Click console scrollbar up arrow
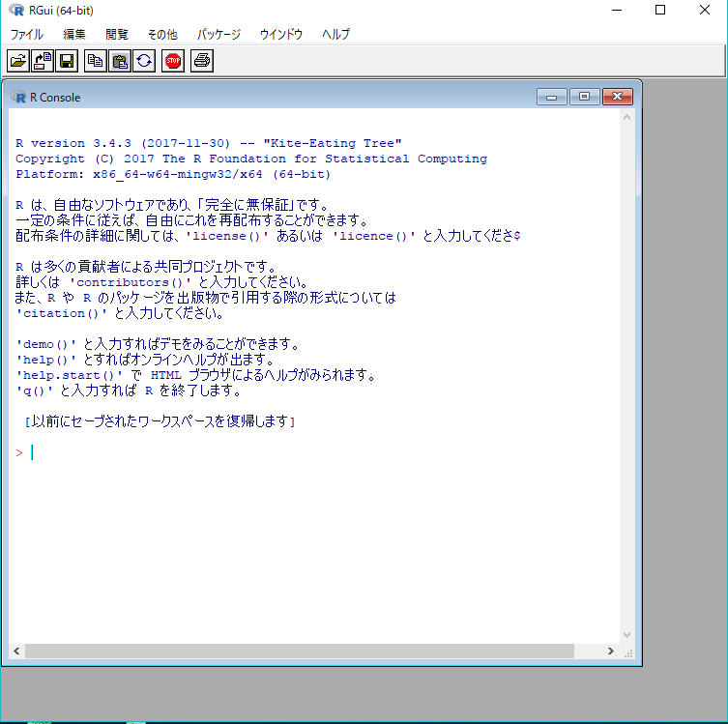This screenshot has height=724, width=728. click(626, 117)
